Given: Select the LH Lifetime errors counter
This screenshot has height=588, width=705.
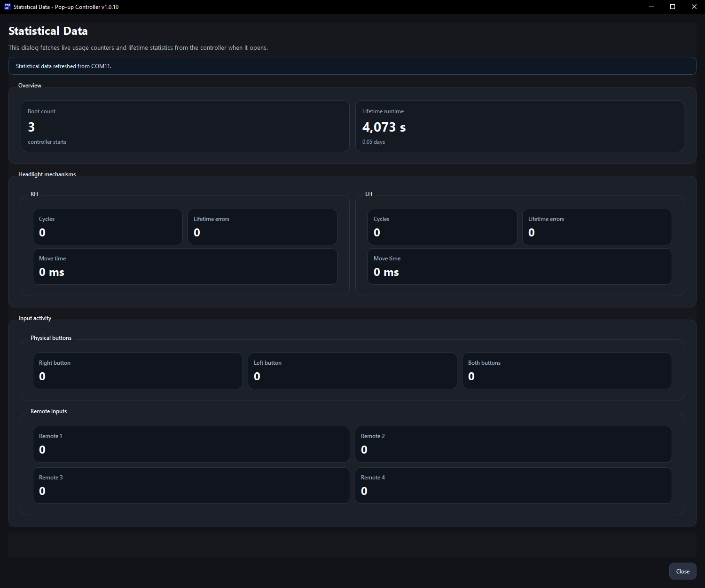Looking at the screenshot, I should [x=596, y=227].
